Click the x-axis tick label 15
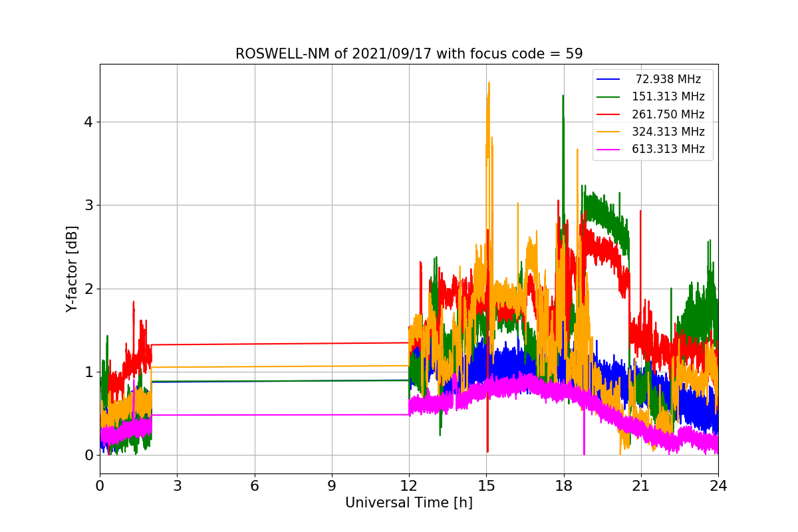 486,486
